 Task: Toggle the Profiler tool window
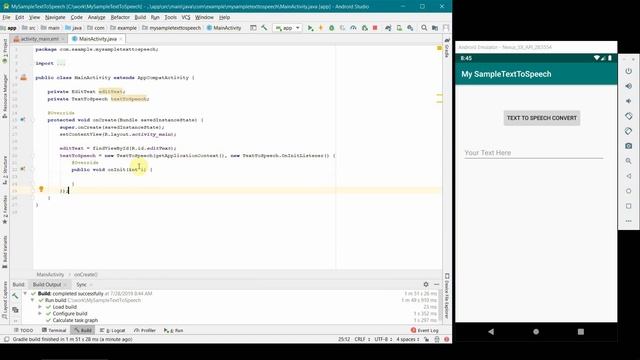[x=145, y=330]
